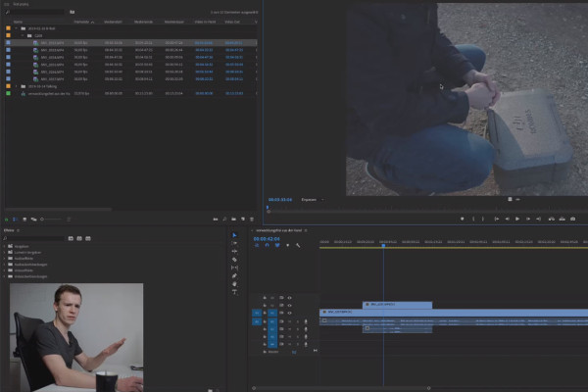Image resolution: width=588 pixels, height=392 pixels.
Task: Toggle Linked Selection in timeline
Action: (277, 245)
